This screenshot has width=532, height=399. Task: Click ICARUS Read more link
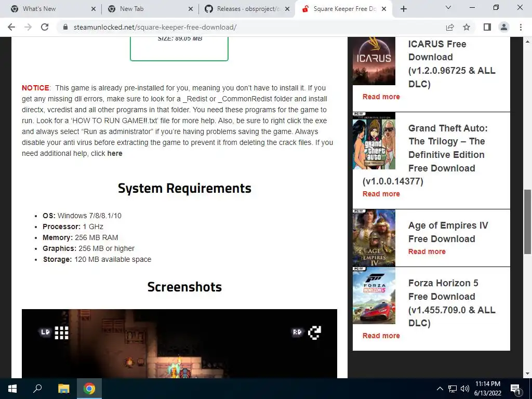coord(381,97)
